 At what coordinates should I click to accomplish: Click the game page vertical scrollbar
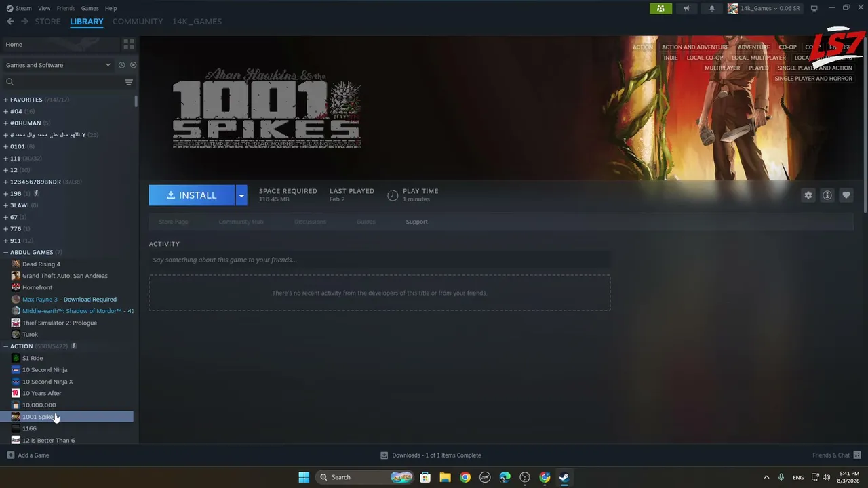865,125
